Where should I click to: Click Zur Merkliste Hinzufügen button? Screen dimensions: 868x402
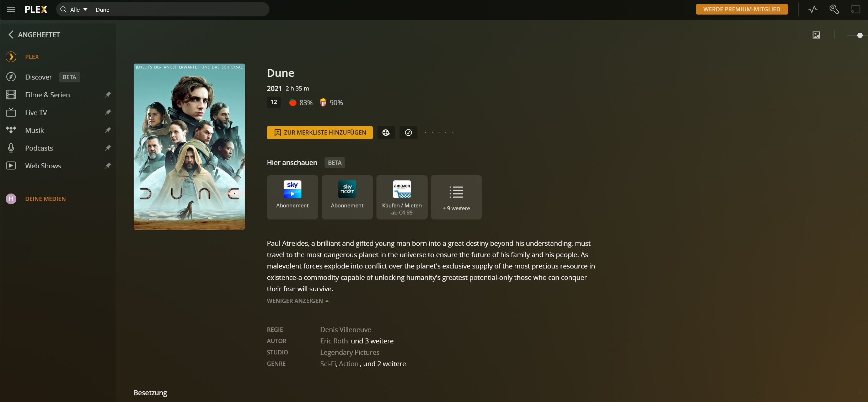pos(320,132)
